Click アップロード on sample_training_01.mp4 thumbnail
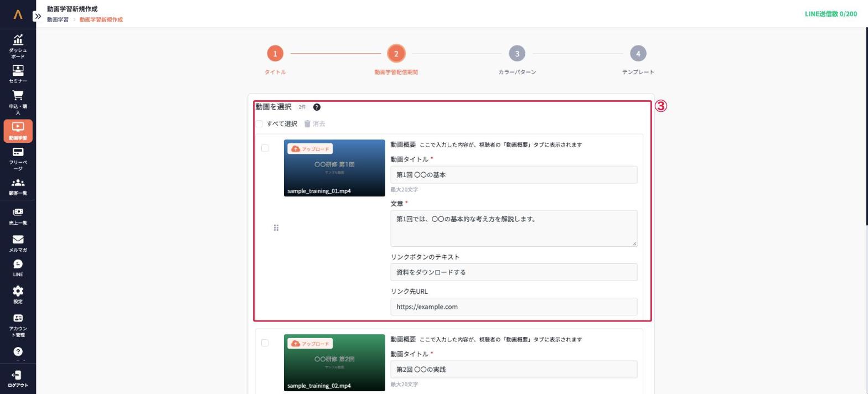 point(310,149)
